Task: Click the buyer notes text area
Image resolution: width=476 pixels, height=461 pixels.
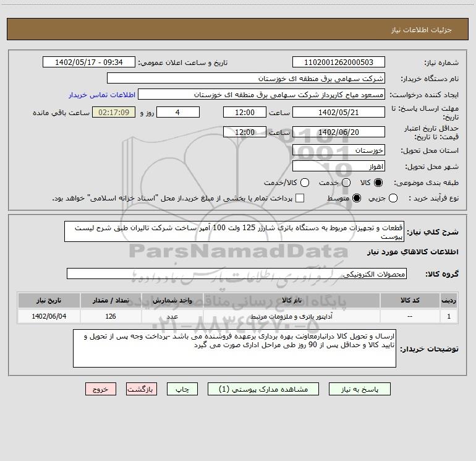Action: pyautogui.click(x=235, y=348)
